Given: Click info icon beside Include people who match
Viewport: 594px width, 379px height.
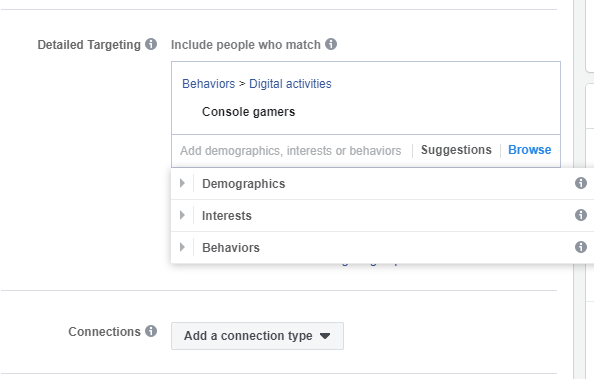Looking at the screenshot, I should tap(331, 44).
